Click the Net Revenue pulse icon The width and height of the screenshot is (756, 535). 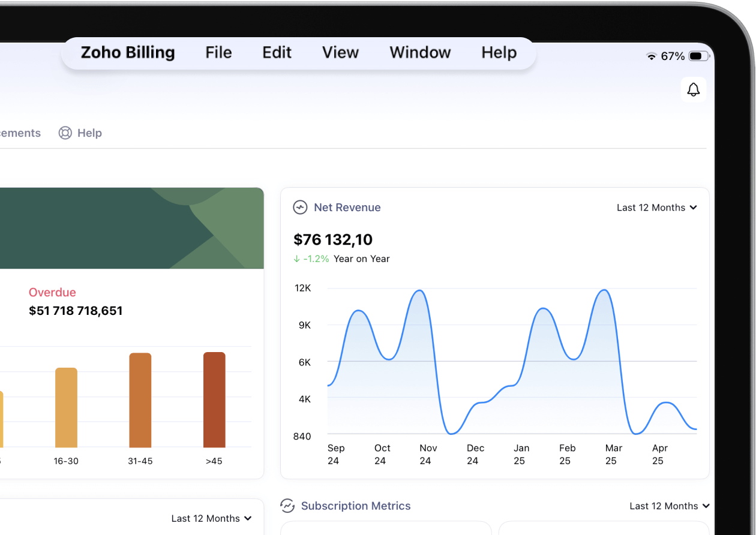300,208
